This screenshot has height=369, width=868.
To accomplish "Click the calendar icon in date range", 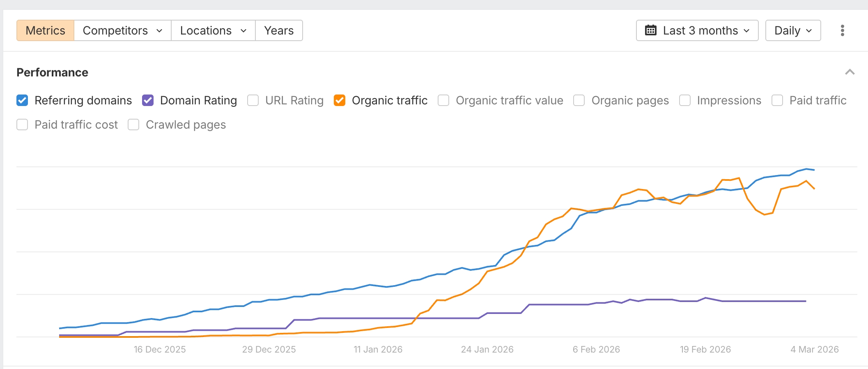I will tap(650, 30).
